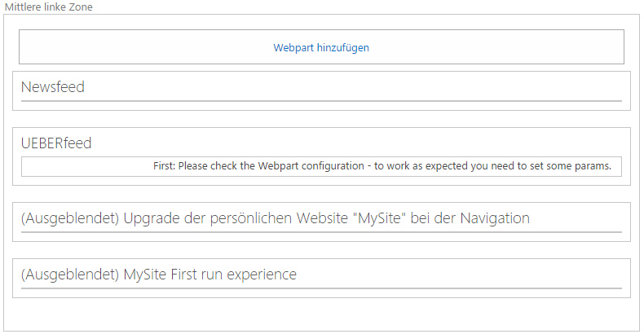Select the hidden "MySite First run experience" title
The width and height of the screenshot is (644, 334).
(x=159, y=275)
